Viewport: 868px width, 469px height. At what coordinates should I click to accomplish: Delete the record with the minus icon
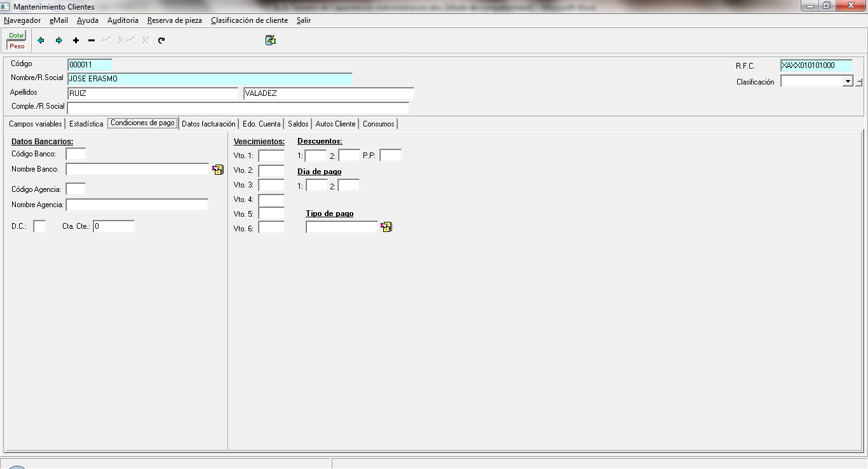92,41
